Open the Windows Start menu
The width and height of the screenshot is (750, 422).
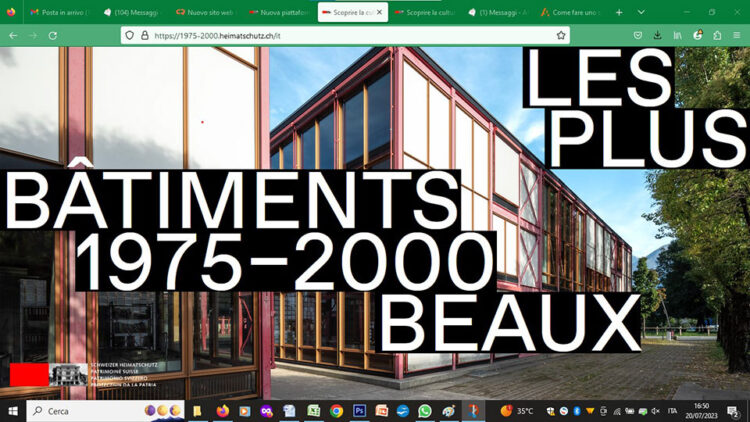click(13, 411)
